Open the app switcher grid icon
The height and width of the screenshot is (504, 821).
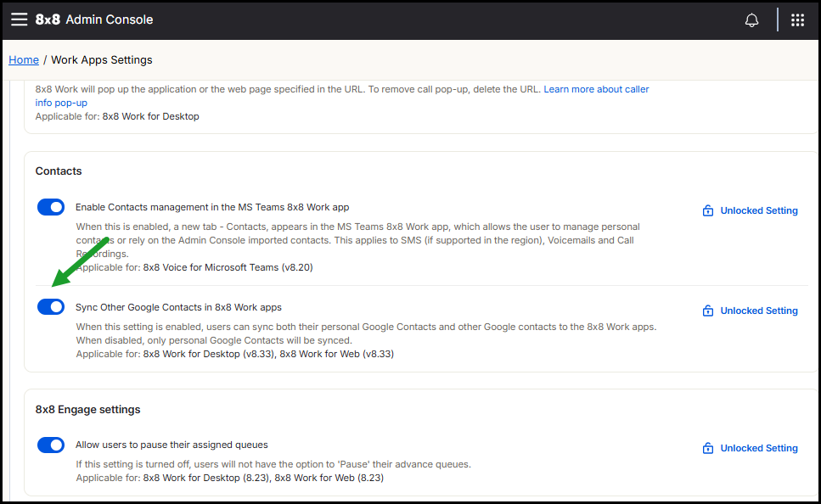tap(797, 20)
